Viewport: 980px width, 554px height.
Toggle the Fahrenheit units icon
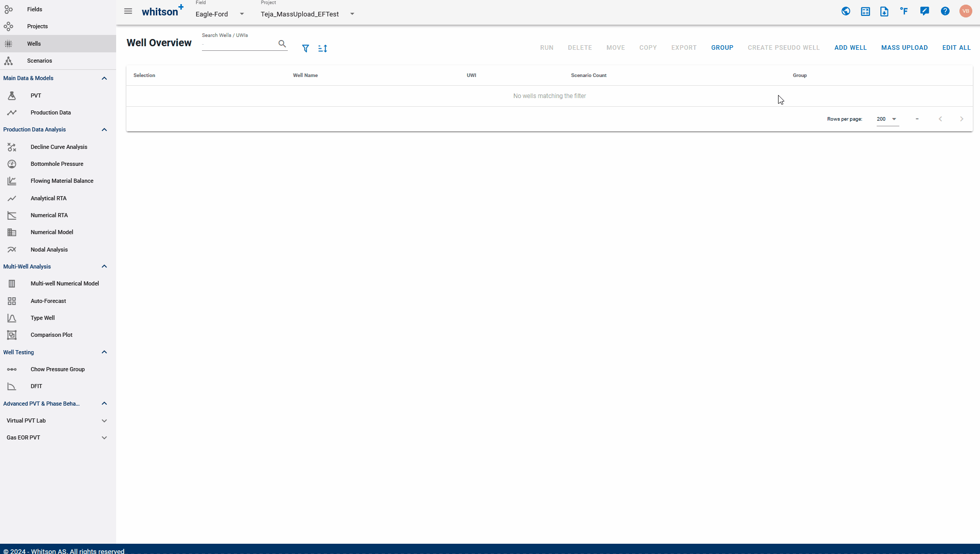pyautogui.click(x=904, y=11)
